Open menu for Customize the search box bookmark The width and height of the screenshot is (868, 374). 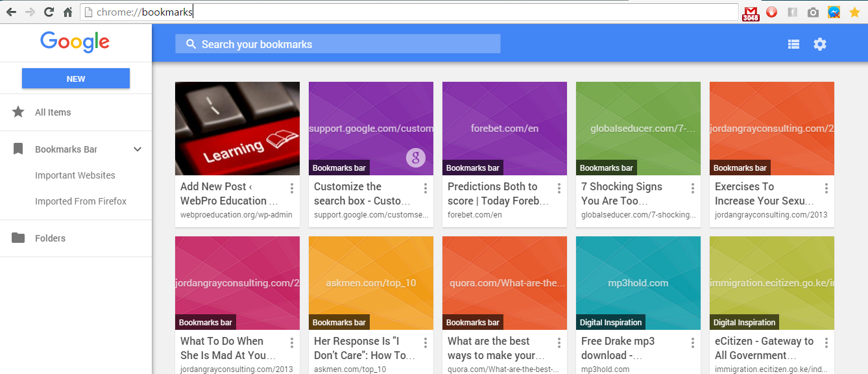[x=426, y=188]
